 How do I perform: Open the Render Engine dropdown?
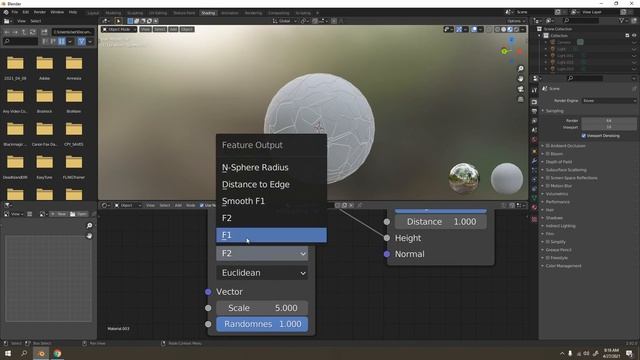click(609, 100)
